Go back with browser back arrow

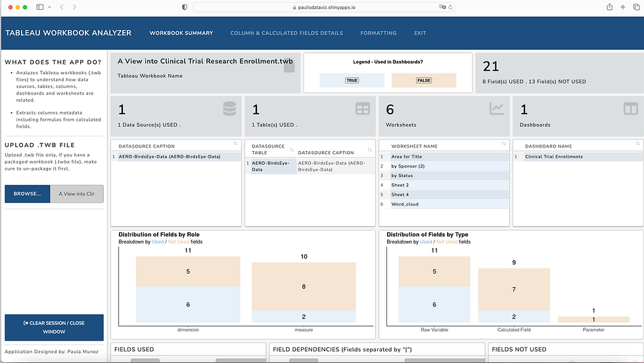click(62, 7)
